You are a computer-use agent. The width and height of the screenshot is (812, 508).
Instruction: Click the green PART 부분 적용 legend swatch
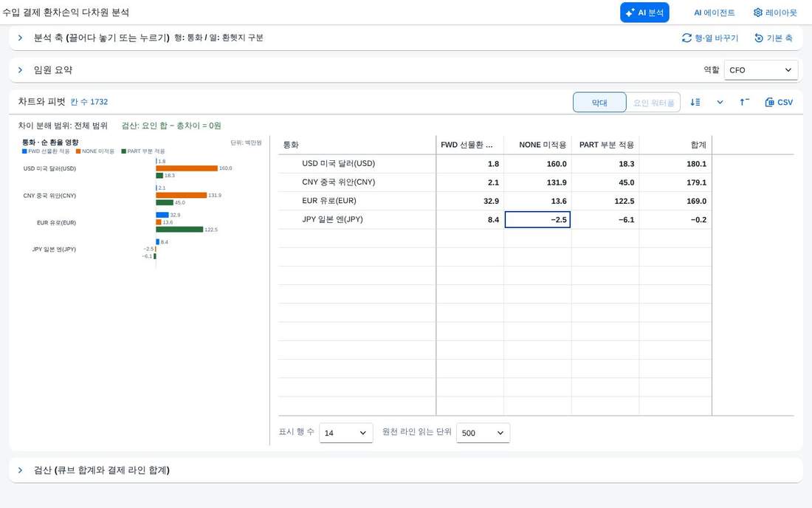[x=124, y=151]
